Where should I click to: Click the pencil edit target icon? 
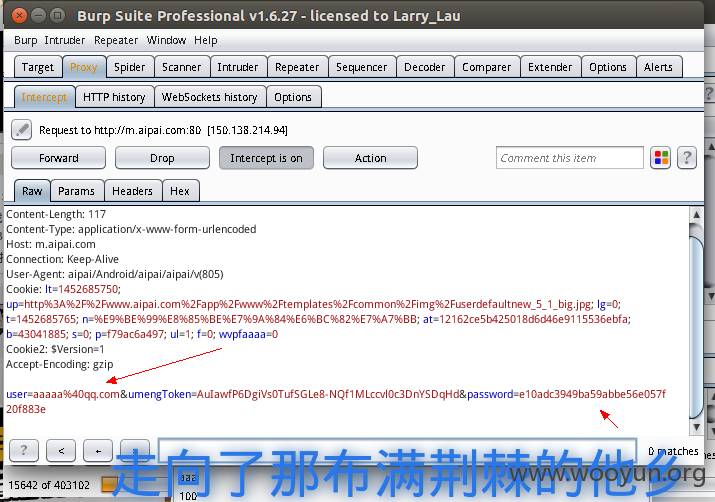pos(21,130)
